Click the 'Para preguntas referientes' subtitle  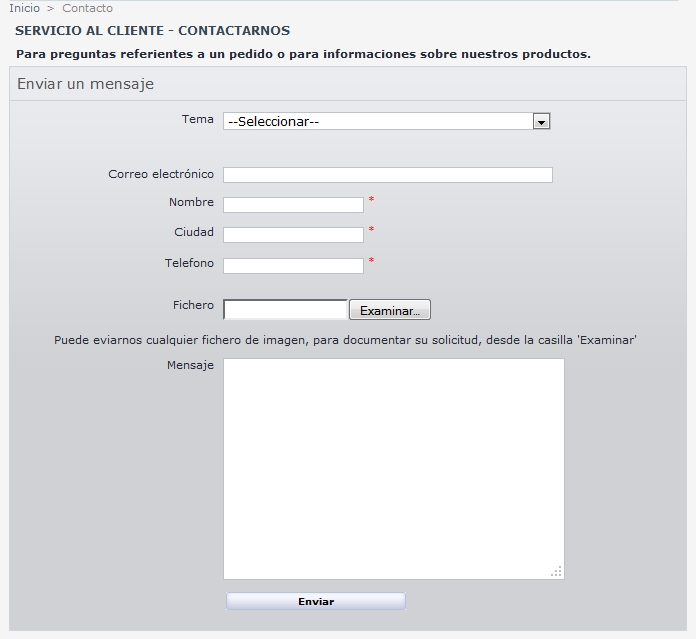coord(304,54)
